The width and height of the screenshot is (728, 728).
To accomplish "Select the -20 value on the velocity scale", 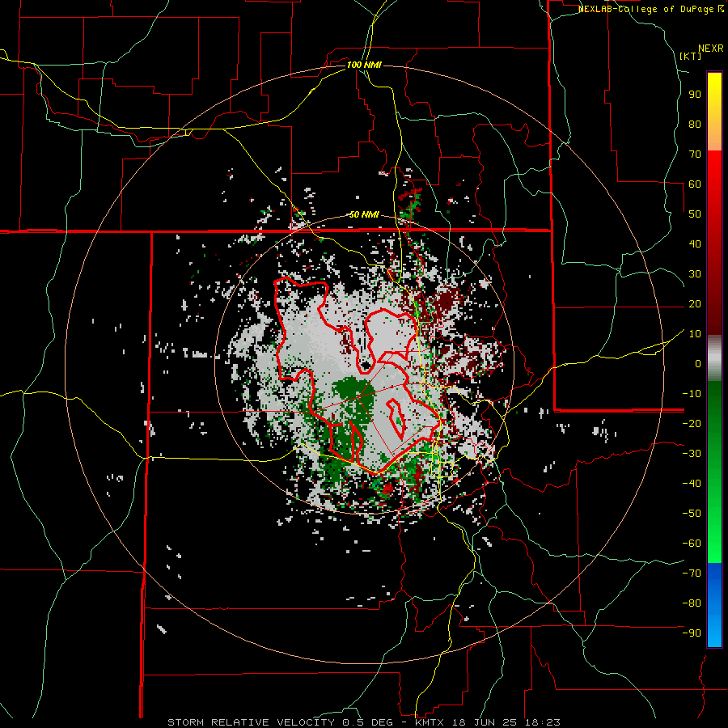I will pyautogui.click(x=692, y=423).
